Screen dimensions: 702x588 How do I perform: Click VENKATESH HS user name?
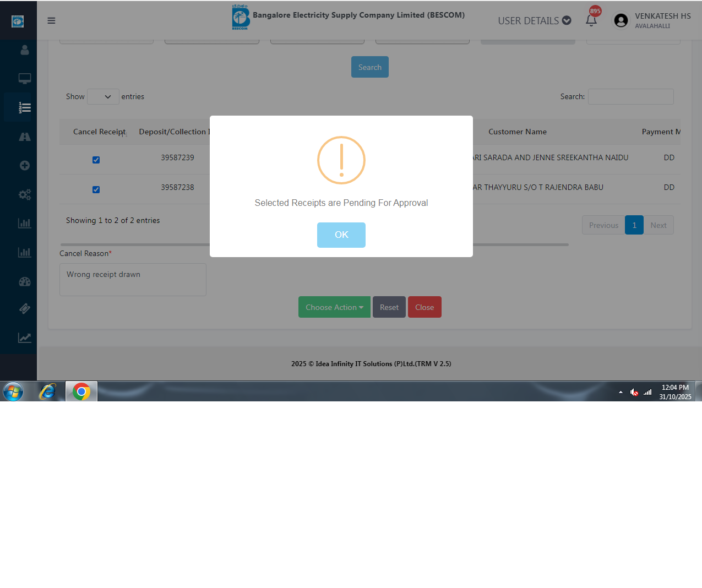coord(663,16)
